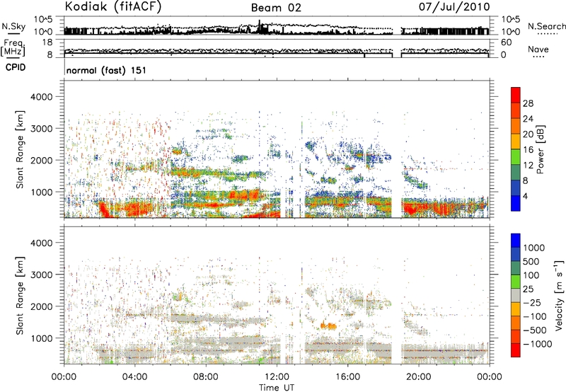Click the 'Kodiak (fitACF)' title text

[113, 7]
